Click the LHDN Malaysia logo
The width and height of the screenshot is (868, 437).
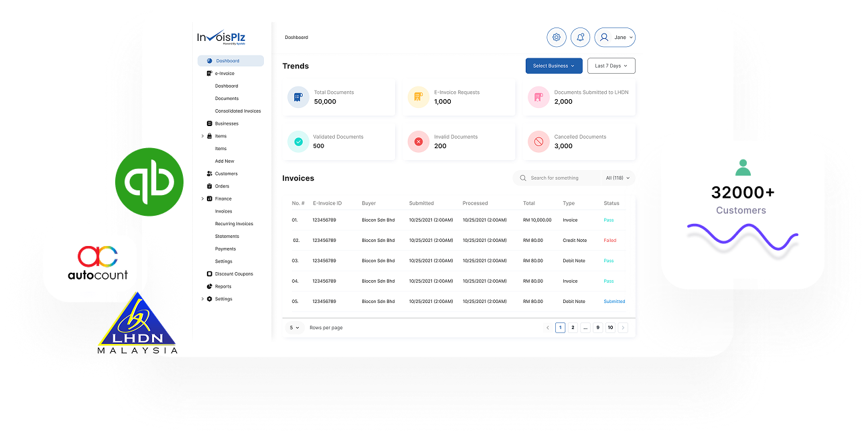pos(137,324)
